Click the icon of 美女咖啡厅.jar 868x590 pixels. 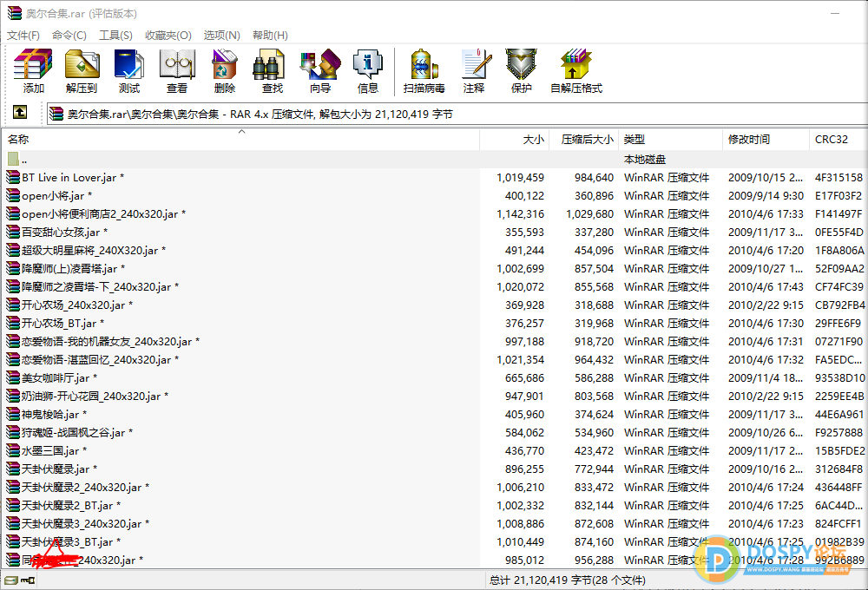pyautogui.click(x=13, y=378)
